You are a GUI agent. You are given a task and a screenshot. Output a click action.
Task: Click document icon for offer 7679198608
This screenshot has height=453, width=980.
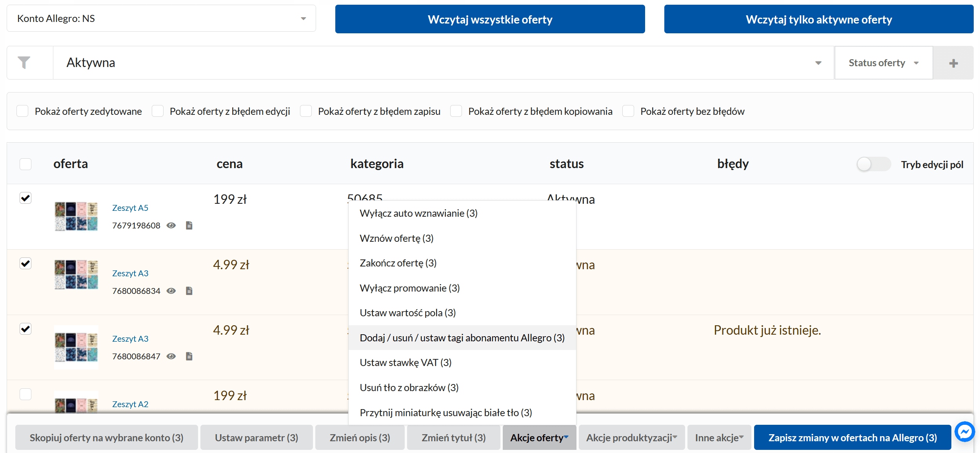tap(189, 225)
